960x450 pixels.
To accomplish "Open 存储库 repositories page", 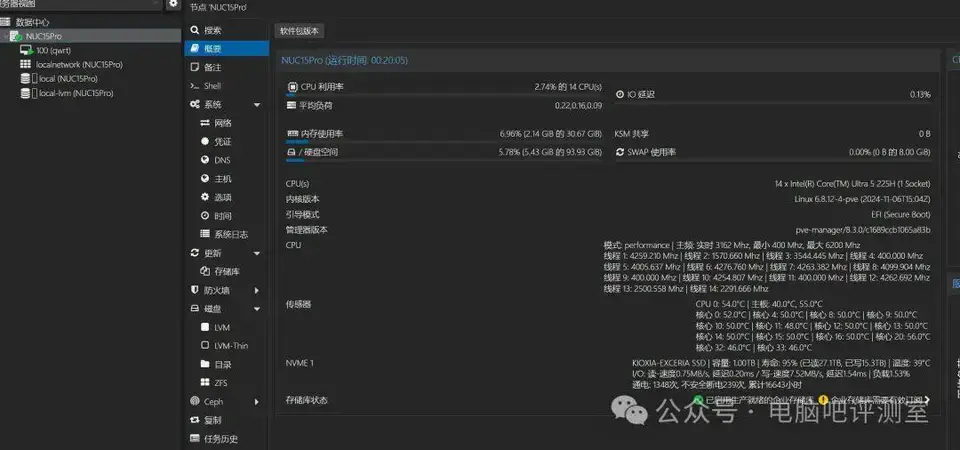I will pos(227,271).
